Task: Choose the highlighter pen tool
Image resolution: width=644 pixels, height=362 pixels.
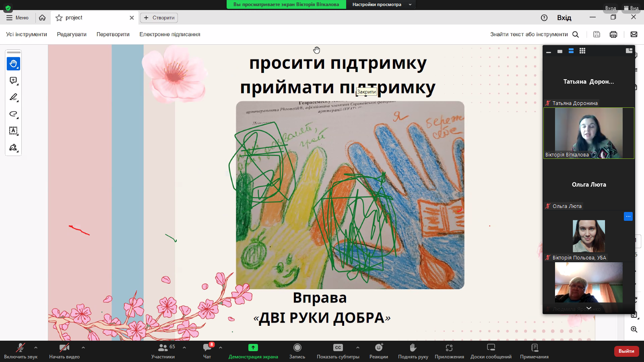Action: pyautogui.click(x=13, y=97)
